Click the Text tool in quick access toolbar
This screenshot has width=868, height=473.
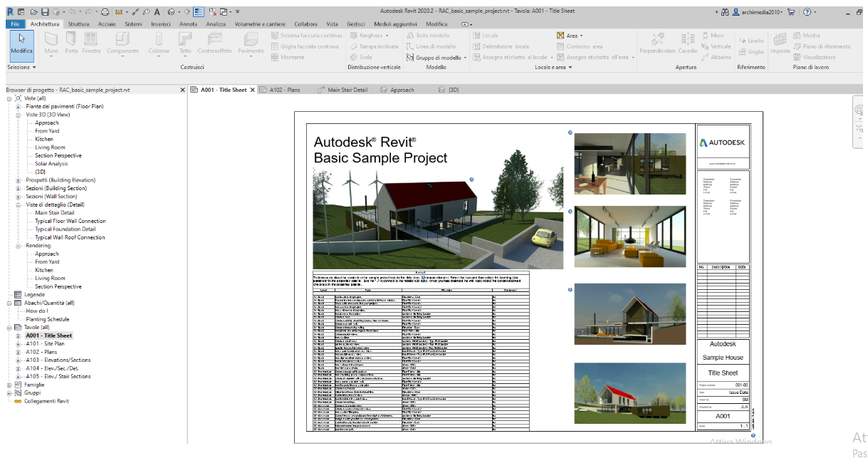157,12
